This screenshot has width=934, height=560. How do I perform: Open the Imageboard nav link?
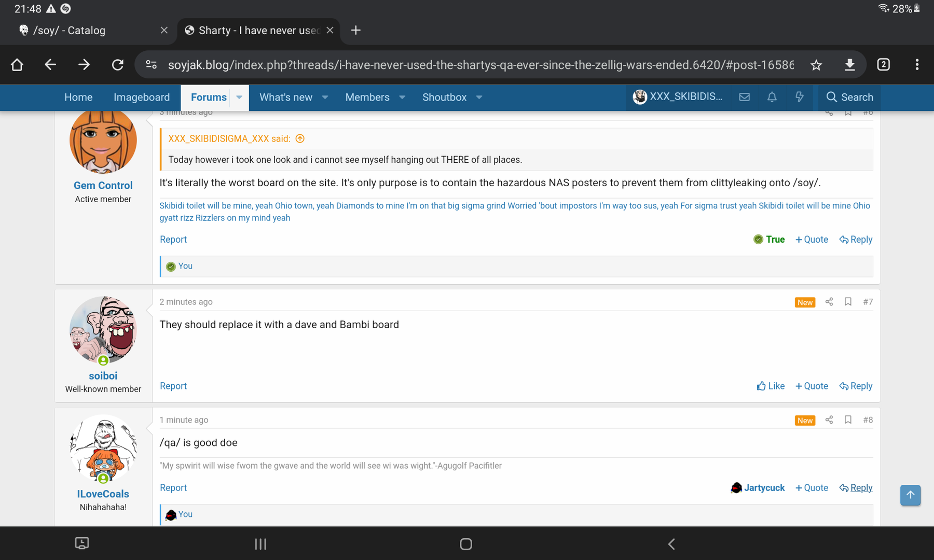142,97
